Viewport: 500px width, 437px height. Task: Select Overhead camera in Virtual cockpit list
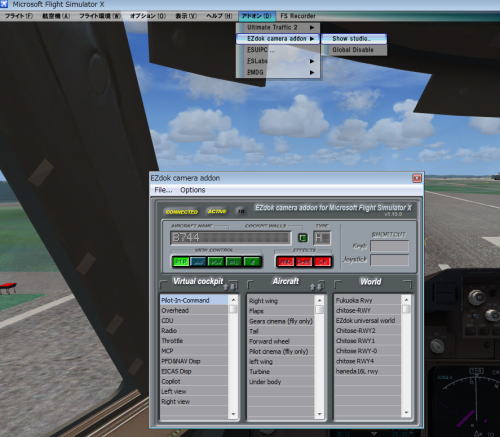pyautogui.click(x=195, y=311)
